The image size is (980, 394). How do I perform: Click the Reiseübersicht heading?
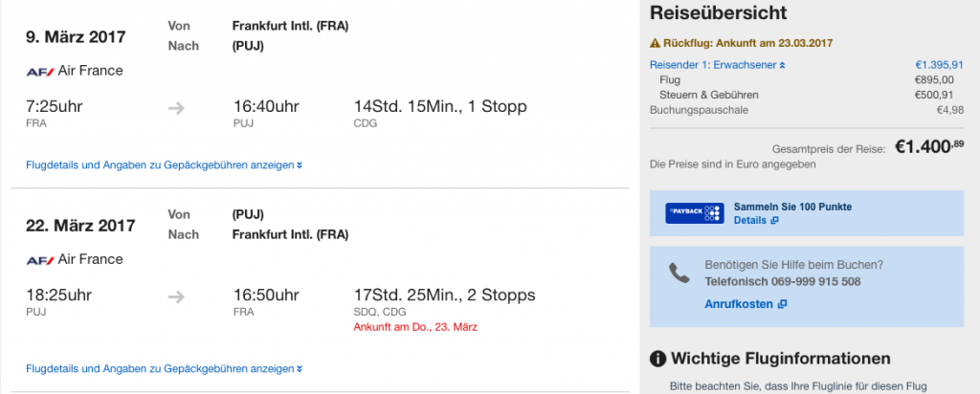pos(718,13)
